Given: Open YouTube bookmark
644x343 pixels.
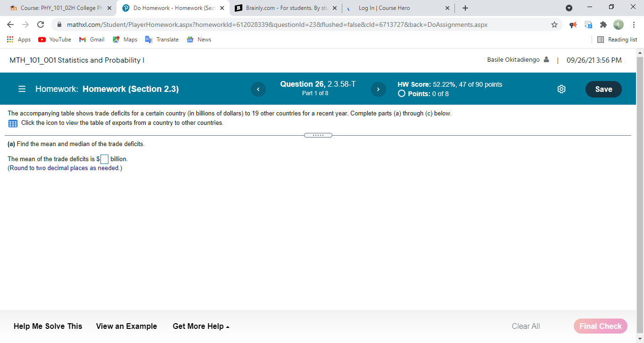Looking at the screenshot, I should (55, 40).
